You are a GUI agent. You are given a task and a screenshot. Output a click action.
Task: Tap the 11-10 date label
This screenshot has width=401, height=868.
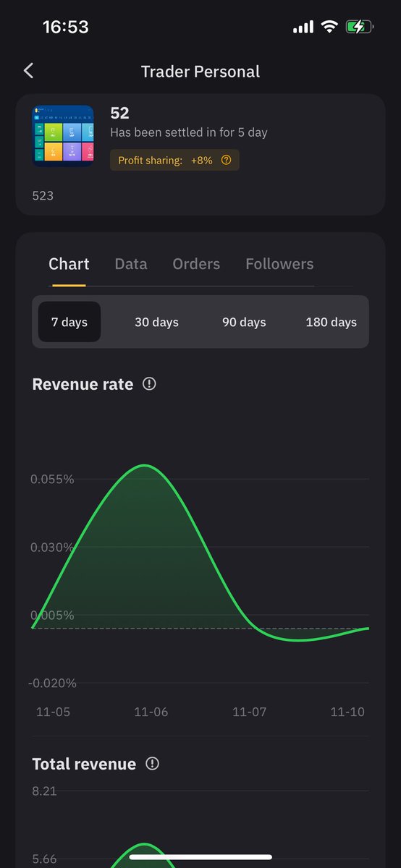(x=347, y=712)
